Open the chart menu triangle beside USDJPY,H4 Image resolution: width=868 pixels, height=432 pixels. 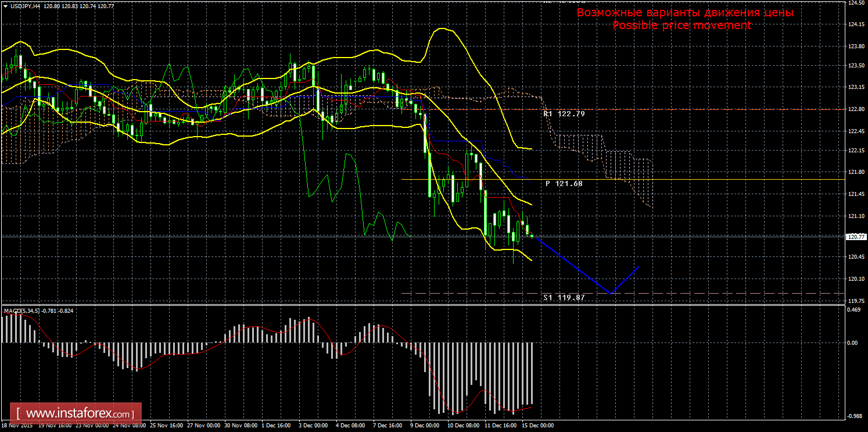point(5,5)
